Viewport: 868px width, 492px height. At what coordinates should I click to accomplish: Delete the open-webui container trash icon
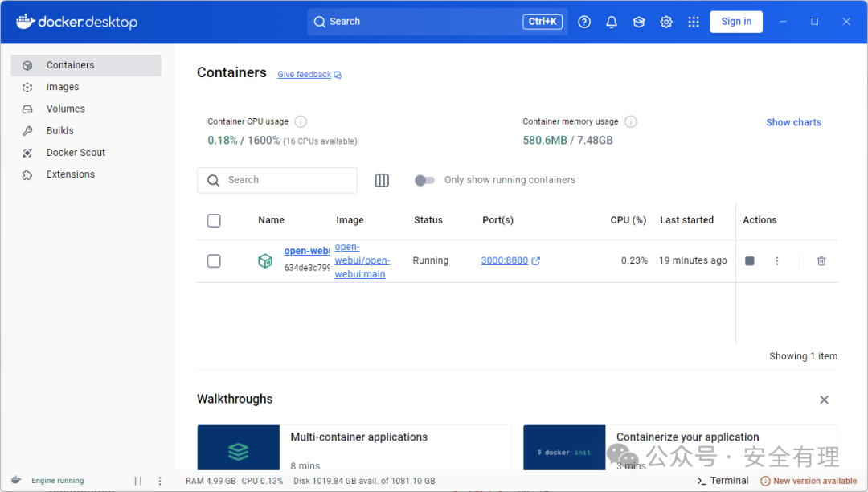pos(821,260)
